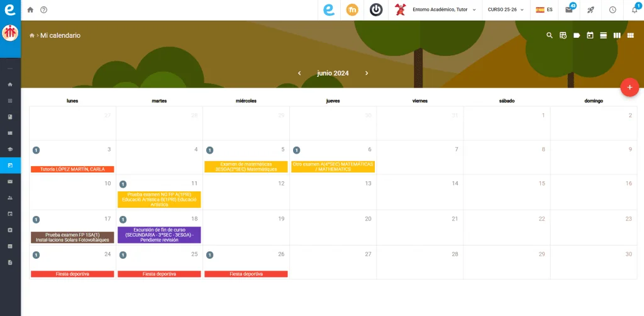
Task: Open the graduation cap sidebar item
Action: click(x=10, y=149)
